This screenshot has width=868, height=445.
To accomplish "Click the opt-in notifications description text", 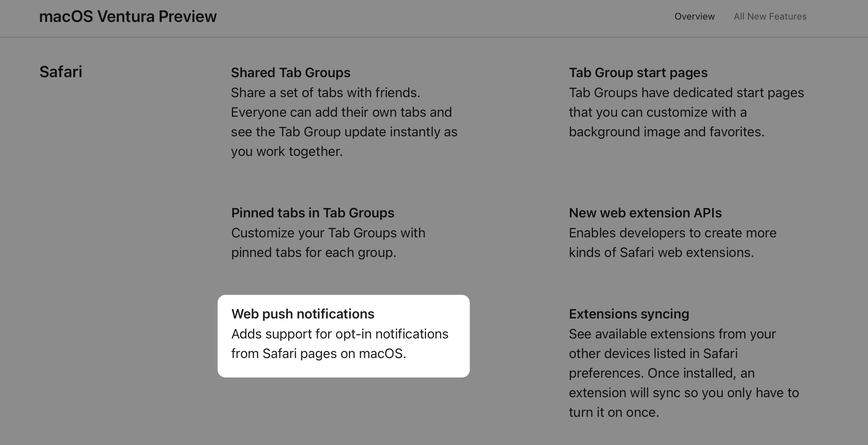I will [340, 344].
